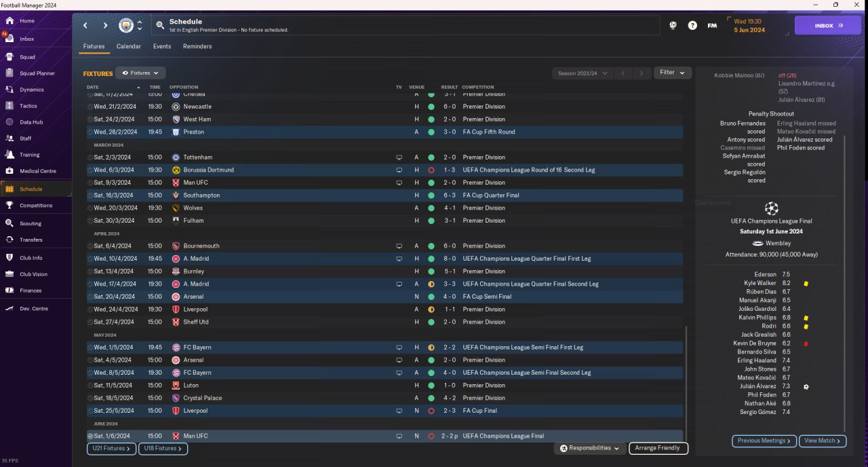Open the Club Vision icon
Viewport: 868px width, 467px height.
coord(9,274)
